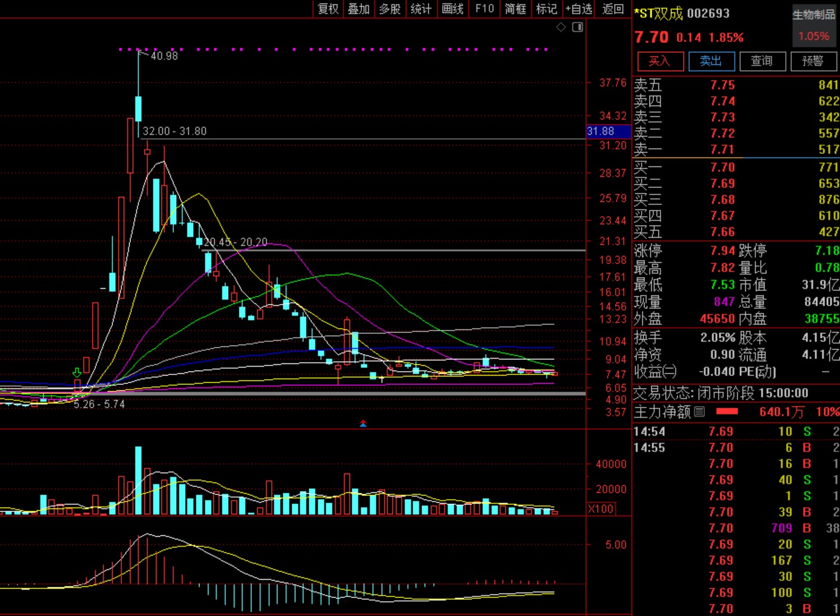Click the stock name *ST双成

[658, 13]
